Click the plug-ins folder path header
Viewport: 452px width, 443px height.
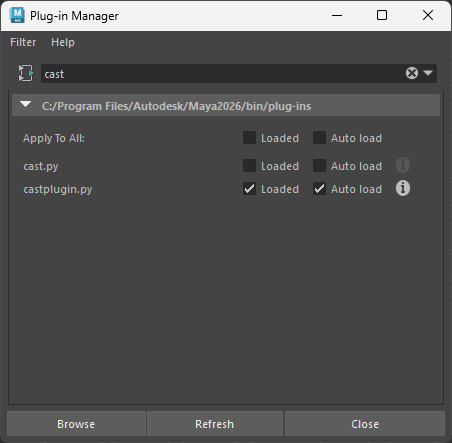pos(226,106)
